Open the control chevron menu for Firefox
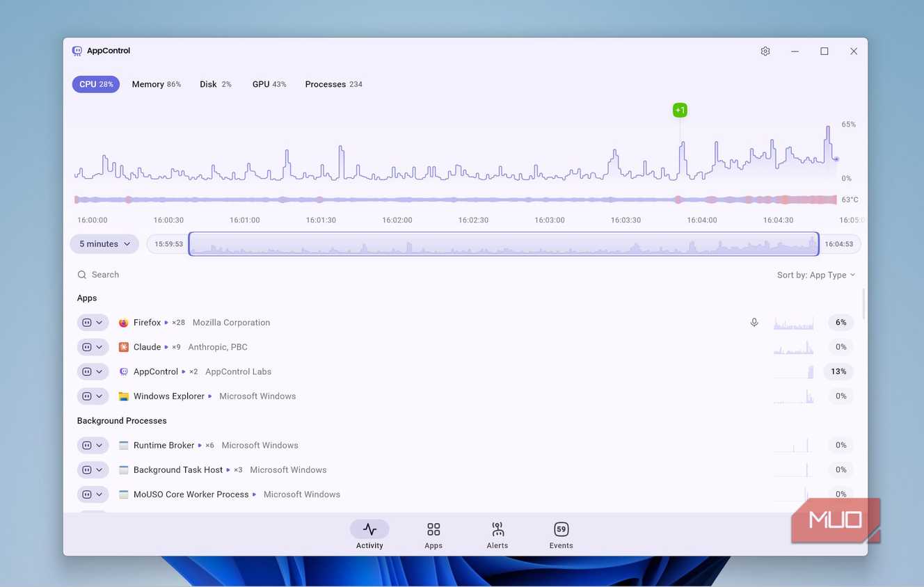The image size is (924, 587). pyautogui.click(x=99, y=323)
